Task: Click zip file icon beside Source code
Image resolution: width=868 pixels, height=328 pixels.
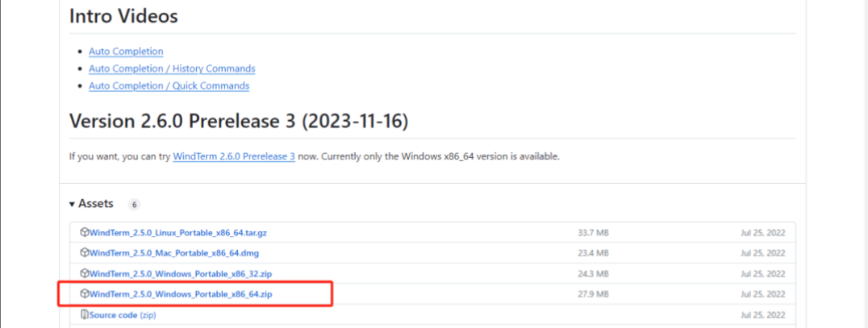Action: pyautogui.click(x=84, y=315)
